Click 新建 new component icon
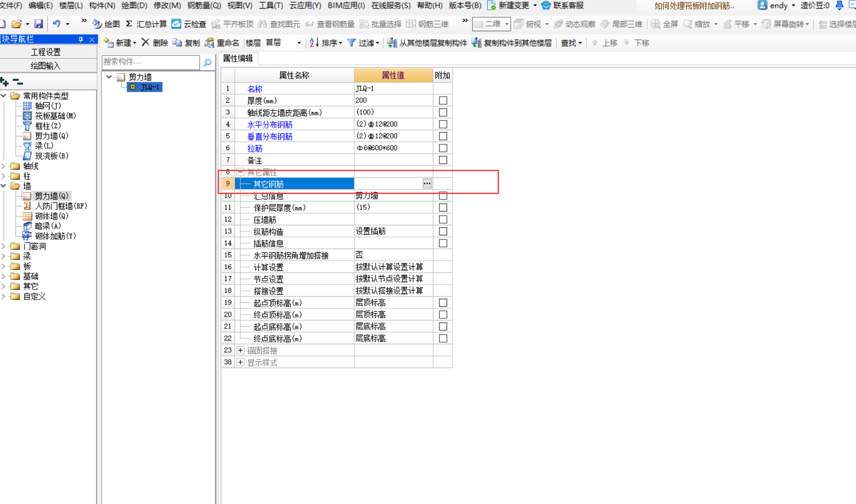Image resolution: width=856 pixels, height=504 pixels. [x=108, y=43]
